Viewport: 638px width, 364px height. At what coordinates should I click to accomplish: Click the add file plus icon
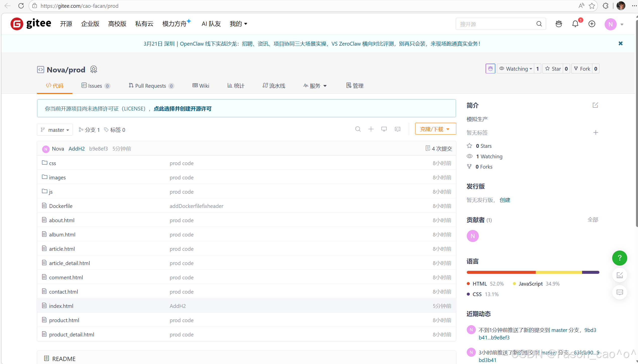click(371, 129)
